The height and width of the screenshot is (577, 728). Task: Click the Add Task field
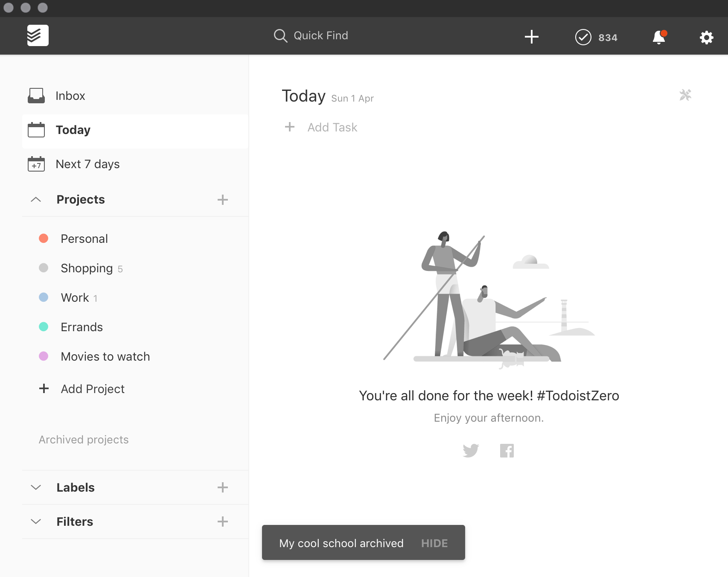coord(332,127)
